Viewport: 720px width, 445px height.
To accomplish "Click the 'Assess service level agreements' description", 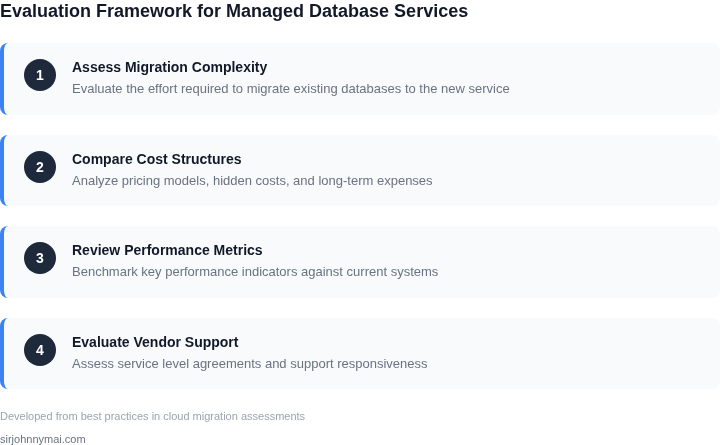I will [x=249, y=364].
